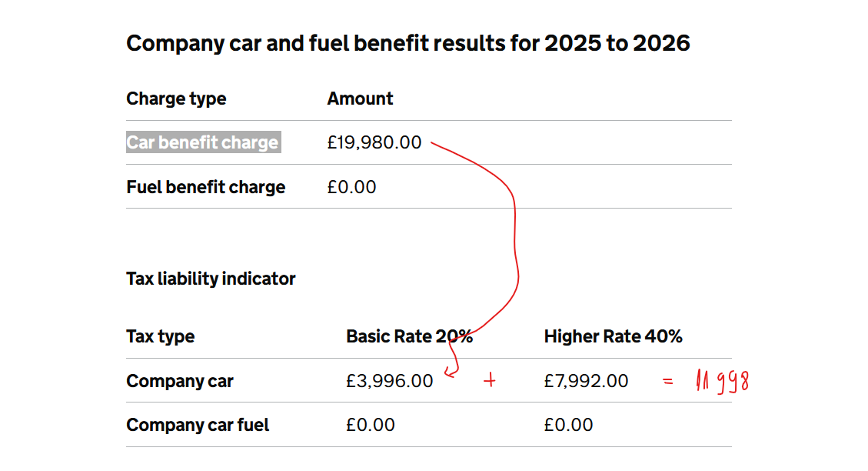Click the "Company car fuel" row label
The height and width of the screenshot is (471, 868).
coord(198,425)
